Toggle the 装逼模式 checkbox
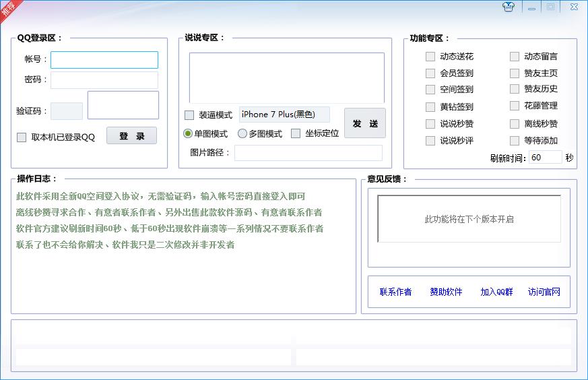The width and height of the screenshot is (588, 380). click(189, 115)
